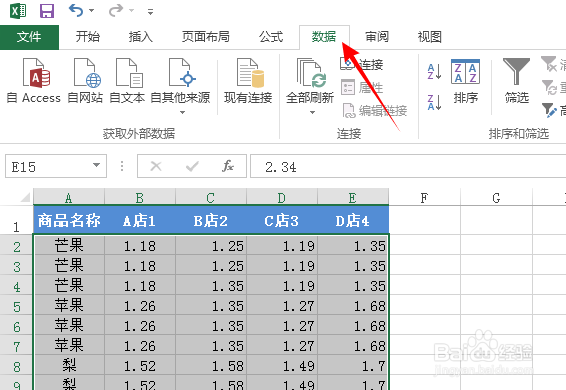This screenshot has width=566, height=390.
Task: Switch to the 公式 ribbon tab
Action: 271,37
